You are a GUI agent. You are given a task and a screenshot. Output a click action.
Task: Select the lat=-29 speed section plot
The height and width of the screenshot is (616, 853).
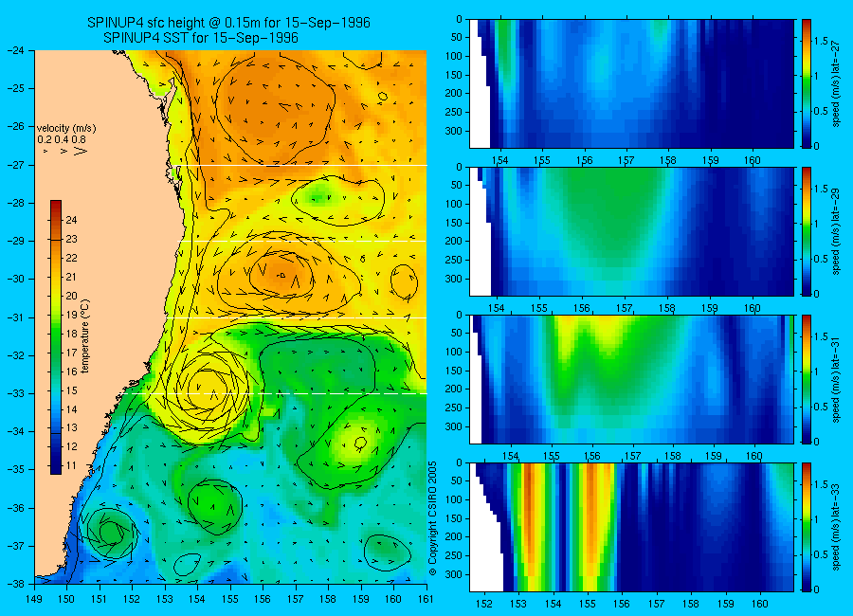[x=631, y=231]
